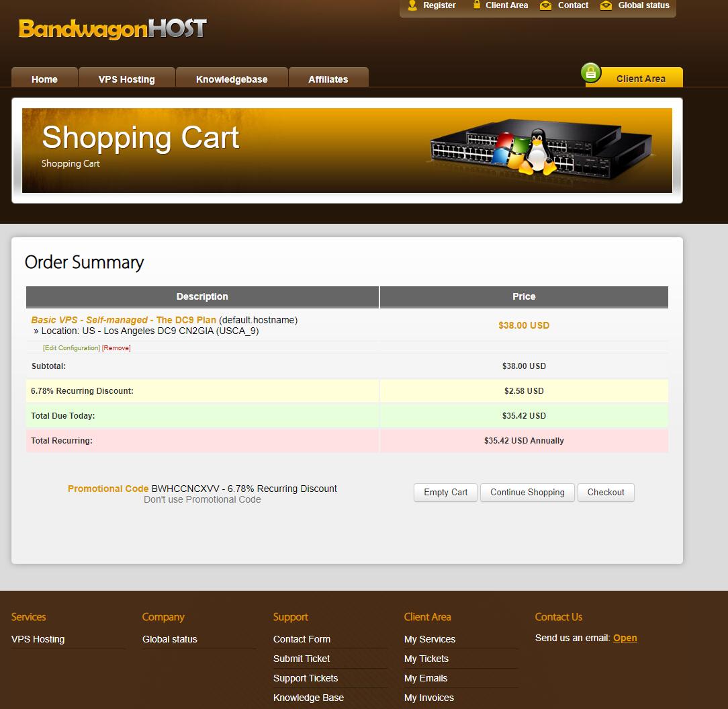Screen dimensions: 728x709
Task: Click Don't use Promotional Code
Action: pyautogui.click(x=202, y=499)
